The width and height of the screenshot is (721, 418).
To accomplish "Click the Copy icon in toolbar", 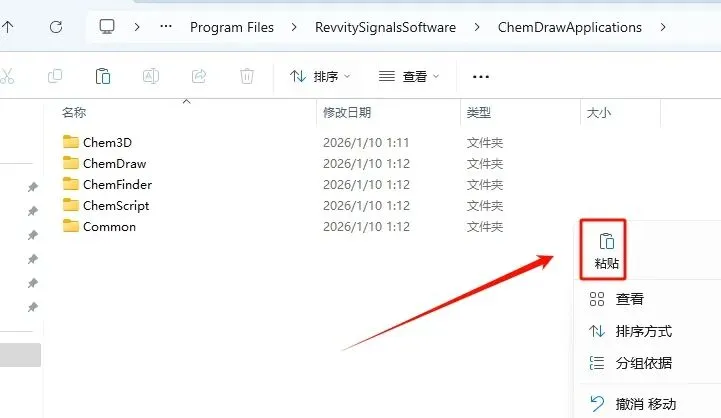I will click(x=55, y=76).
